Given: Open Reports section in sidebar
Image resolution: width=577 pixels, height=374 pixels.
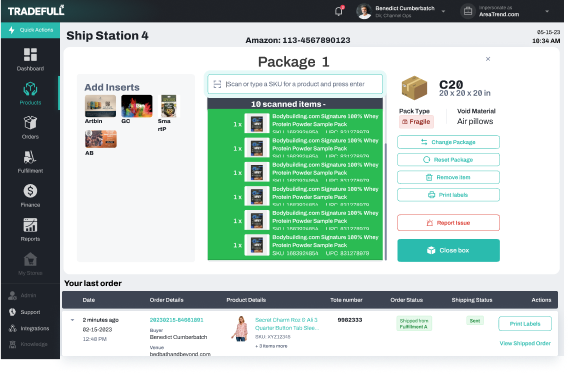Looking at the screenshot, I should click(30, 230).
